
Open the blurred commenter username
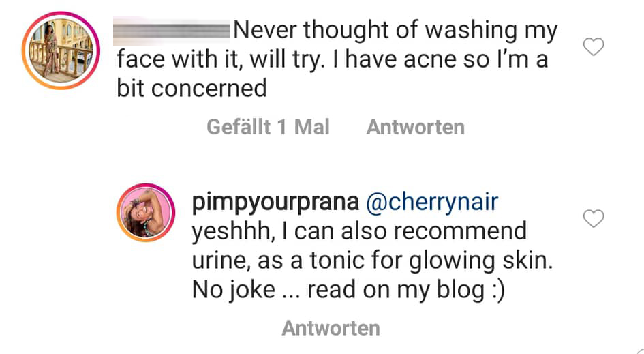pos(172,31)
